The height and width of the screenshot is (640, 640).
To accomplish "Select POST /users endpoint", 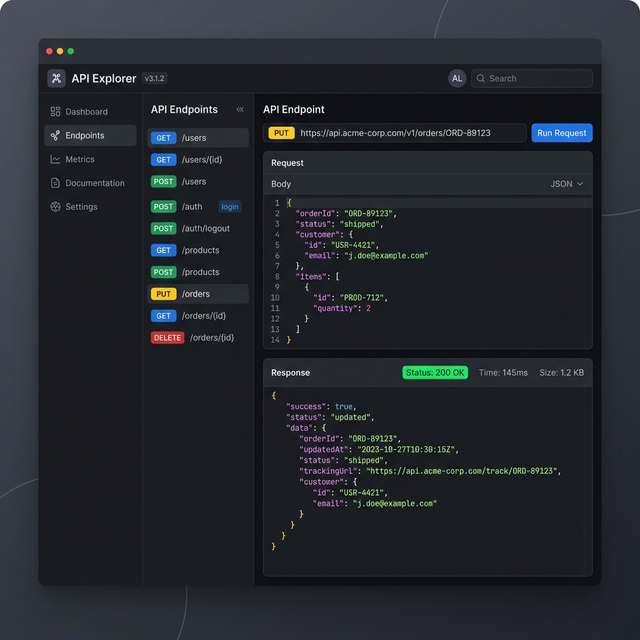I will (198, 182).
